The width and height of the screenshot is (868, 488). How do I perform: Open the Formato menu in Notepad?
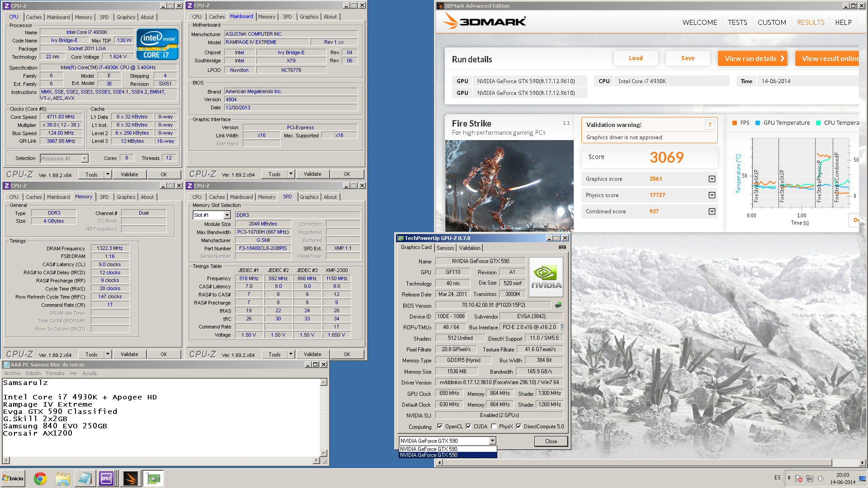pyautogui.click(x=55, y=373)
